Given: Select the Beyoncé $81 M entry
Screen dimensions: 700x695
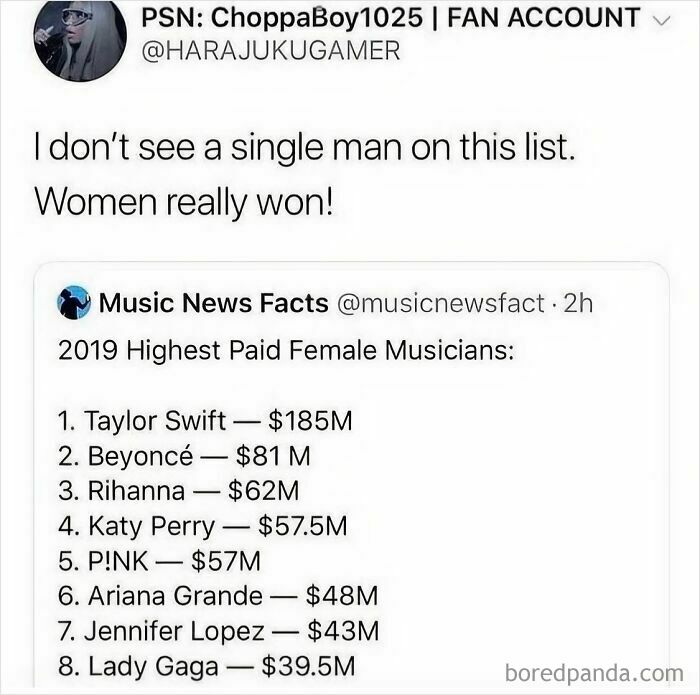Looking at the screenshot, I should pyautogui.click(x=184, y=456).
